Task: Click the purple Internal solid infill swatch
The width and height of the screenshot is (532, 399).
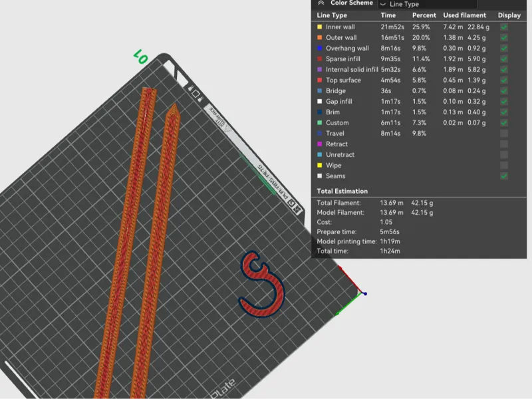Action: [319, 70]
